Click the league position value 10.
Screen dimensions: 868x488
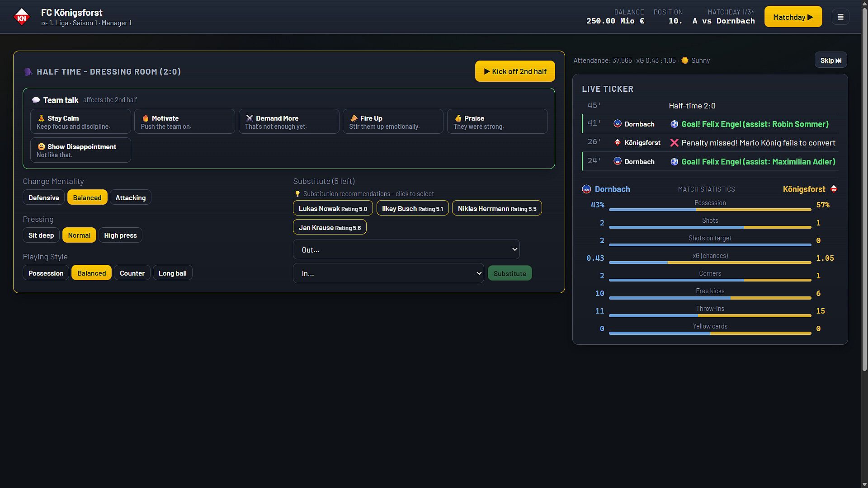[x=675, y=21]
